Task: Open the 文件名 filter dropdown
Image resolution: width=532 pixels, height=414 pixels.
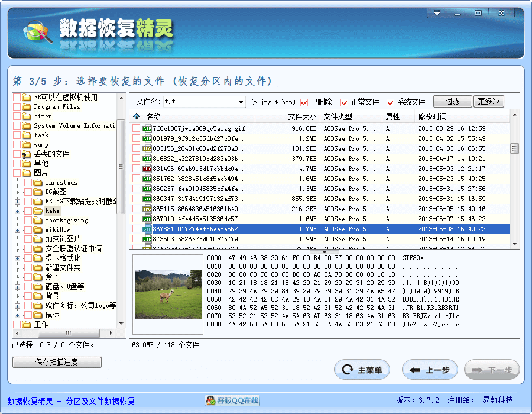Action: coord(241,102)
